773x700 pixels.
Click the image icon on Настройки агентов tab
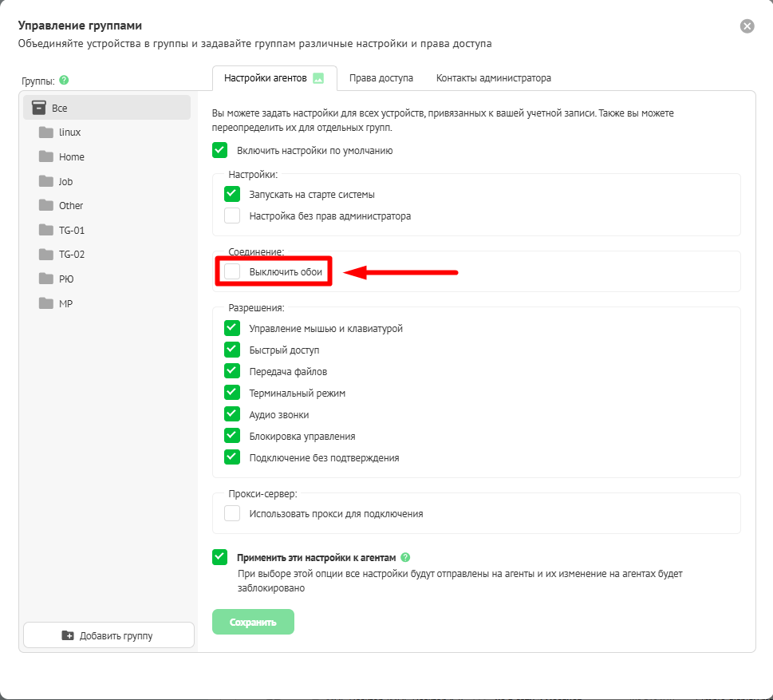pyautogui.click(x=318, y=78)
